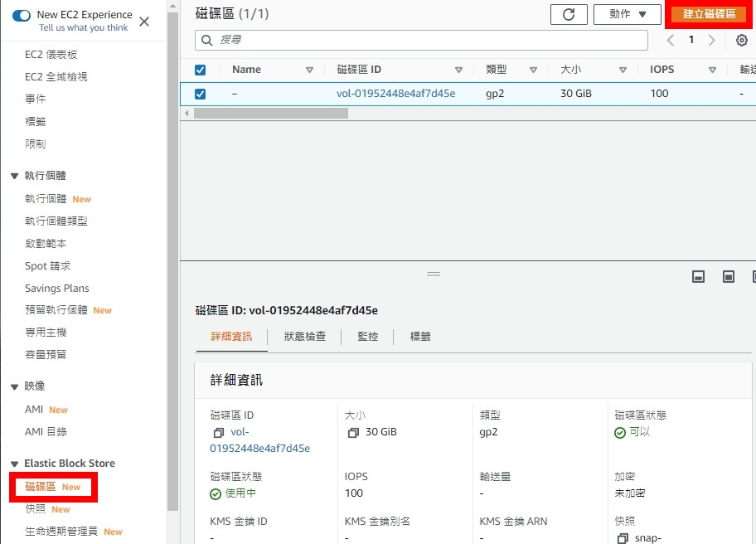Open 專用主機 in sidebar
Screen dimensions: 756x544
click(46, 333)
